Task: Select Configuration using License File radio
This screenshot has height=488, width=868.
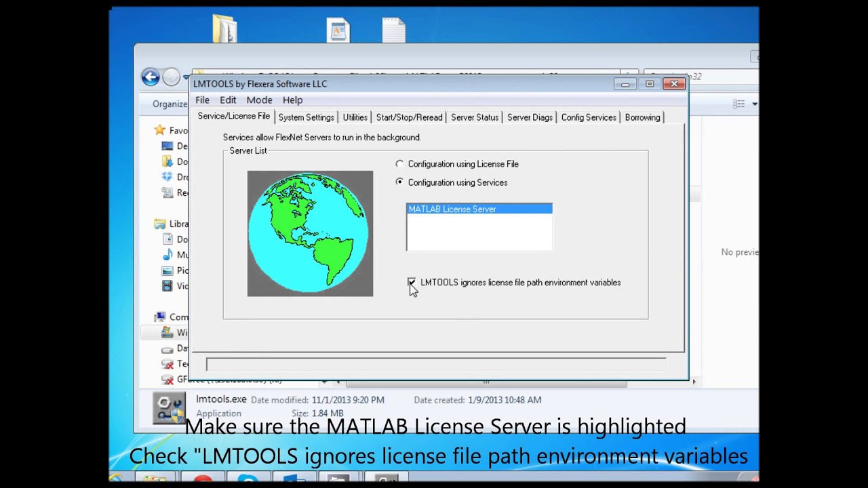Action: pos(399,163)
